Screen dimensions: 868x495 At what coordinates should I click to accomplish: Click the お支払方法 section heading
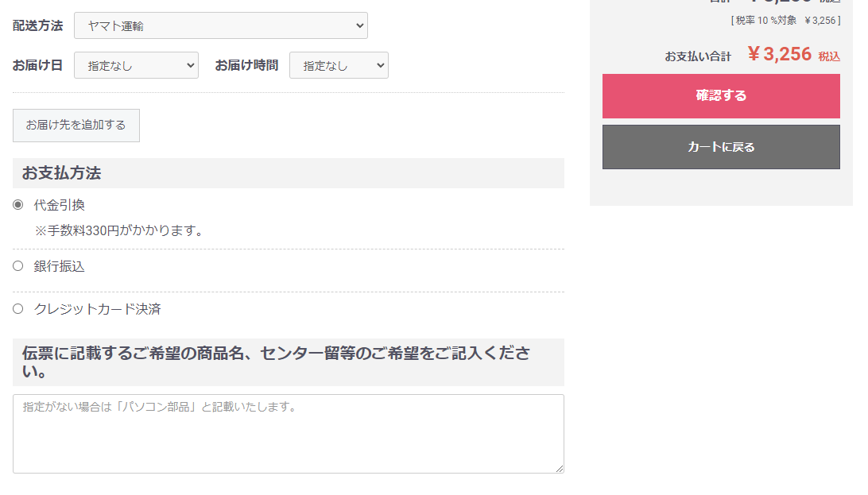point(61,173)
